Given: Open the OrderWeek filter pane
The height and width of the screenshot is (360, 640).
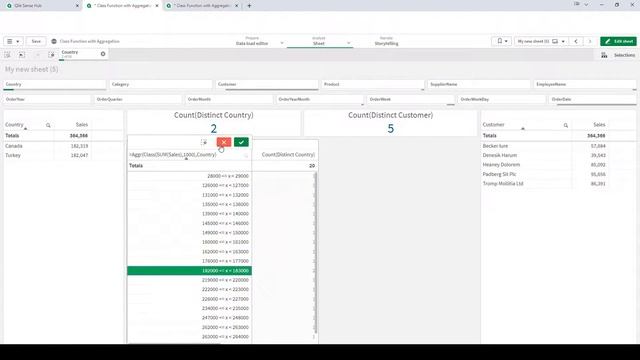Looking at the screenshot, I should (x=411, y=99).
